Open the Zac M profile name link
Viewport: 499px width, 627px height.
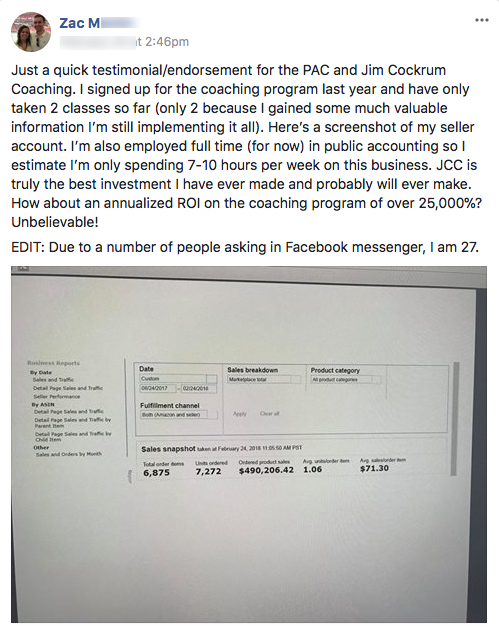(x=80, y=23)
